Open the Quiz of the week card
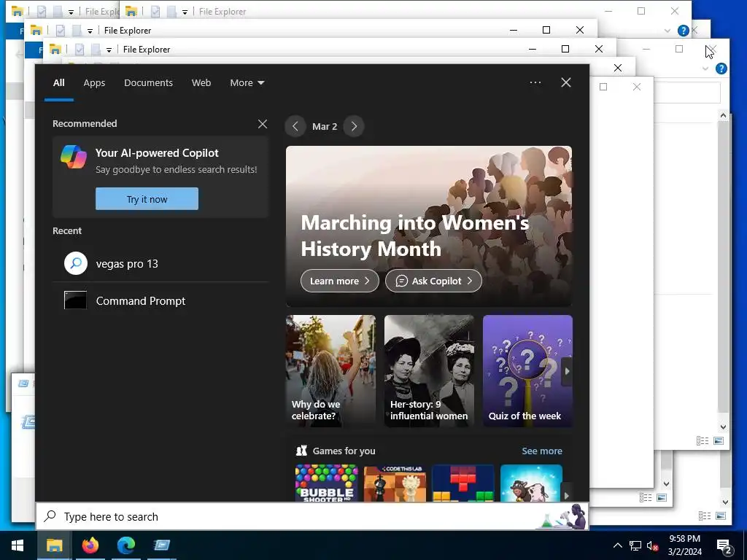 [527, 370]
